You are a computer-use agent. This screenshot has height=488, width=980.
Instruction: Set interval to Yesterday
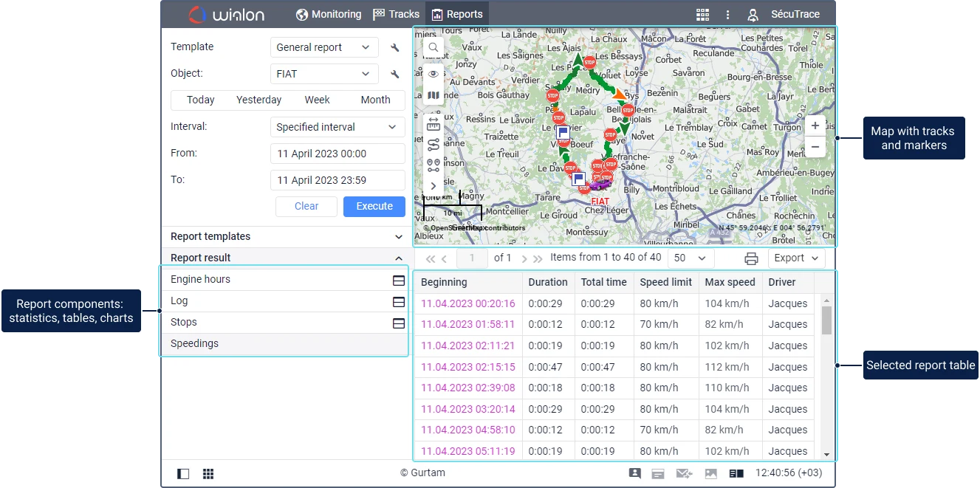pyautogui.click(x=258, y=100)
